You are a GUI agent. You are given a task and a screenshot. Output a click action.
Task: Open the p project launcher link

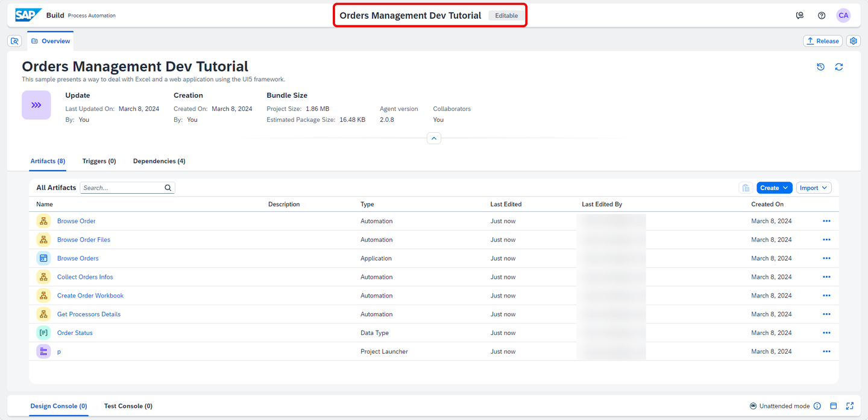point(59,352)
